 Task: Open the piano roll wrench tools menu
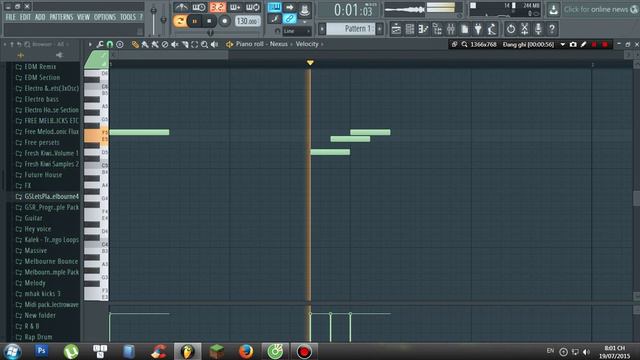click(100, 44)
